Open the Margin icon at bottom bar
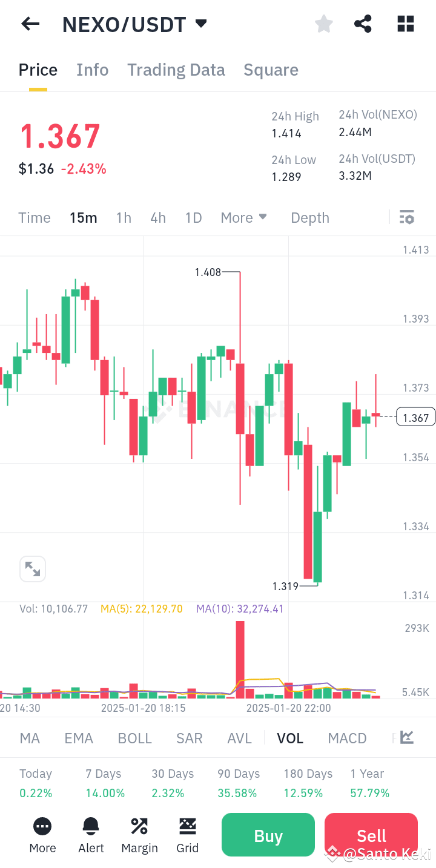Image resolution: width=436 pixels, height=868 pixels. (139, 835)
